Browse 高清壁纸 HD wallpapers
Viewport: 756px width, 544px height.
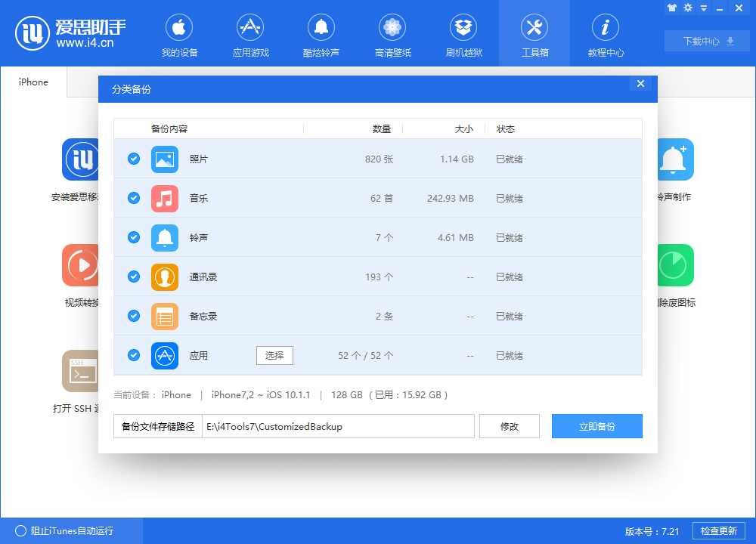point(392,34)
